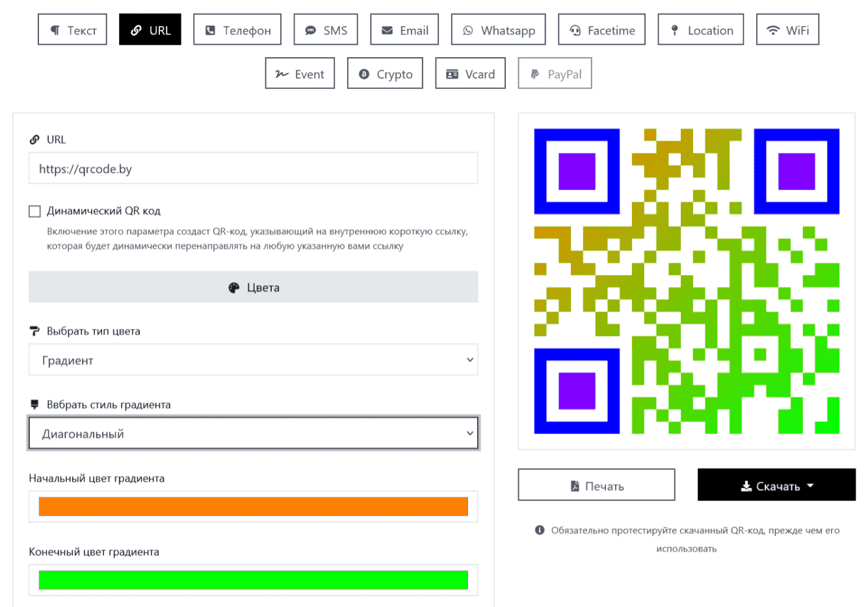
Task: Pick the green end gradient color
Action: coord(254,580)
